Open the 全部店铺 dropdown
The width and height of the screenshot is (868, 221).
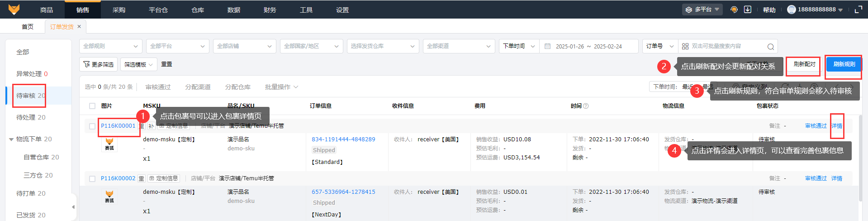pos(245,46)
